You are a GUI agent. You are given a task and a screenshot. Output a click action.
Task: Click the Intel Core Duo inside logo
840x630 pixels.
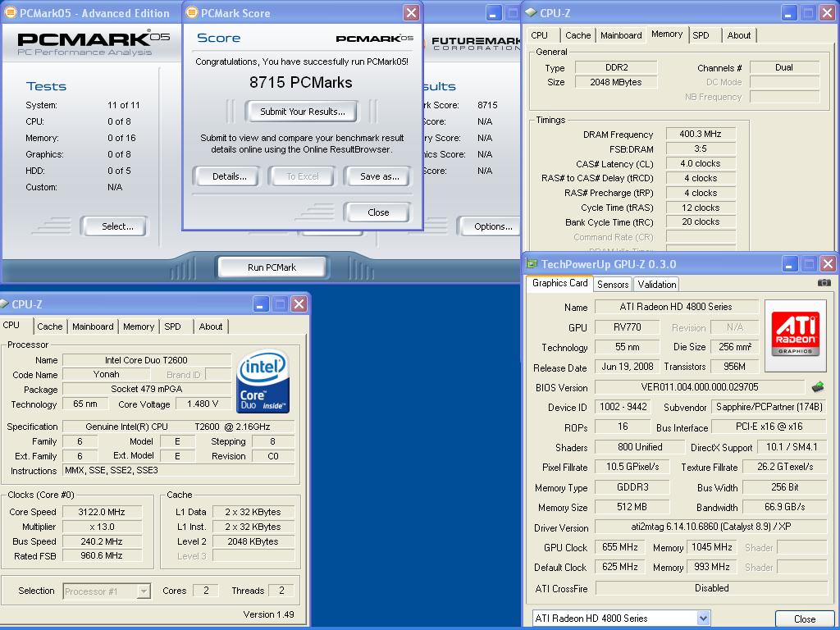[262, 381]
